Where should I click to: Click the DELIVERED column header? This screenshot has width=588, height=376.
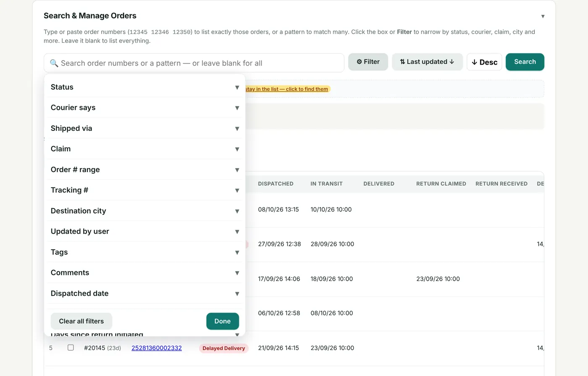click(x=379, y=184)
